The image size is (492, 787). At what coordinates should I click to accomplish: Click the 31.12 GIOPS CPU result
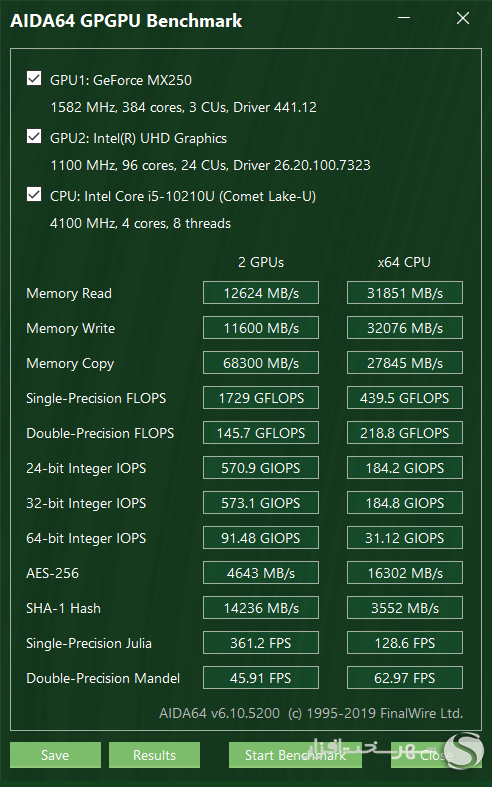(x=405, y=538)
